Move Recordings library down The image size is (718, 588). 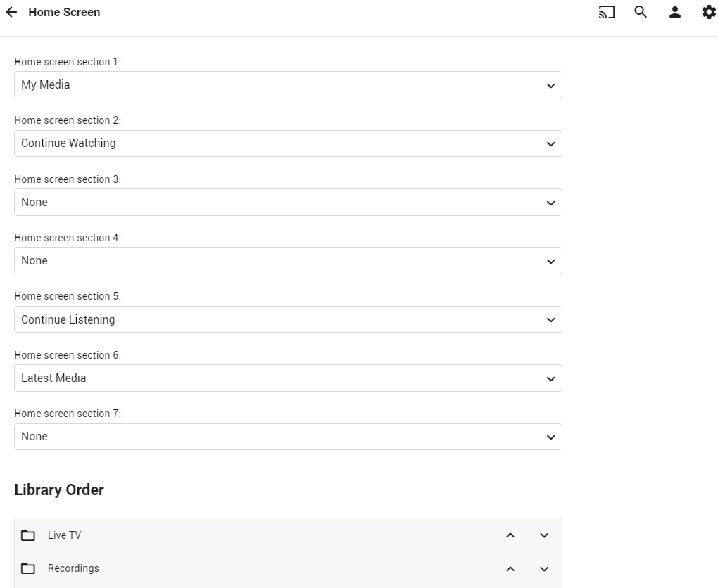point(544,568)
